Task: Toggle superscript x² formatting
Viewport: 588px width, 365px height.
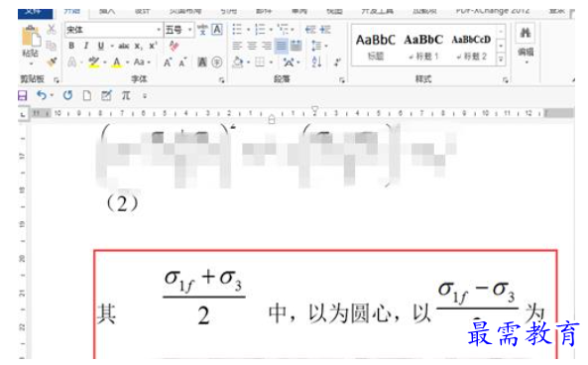Action: click(153, 46)
